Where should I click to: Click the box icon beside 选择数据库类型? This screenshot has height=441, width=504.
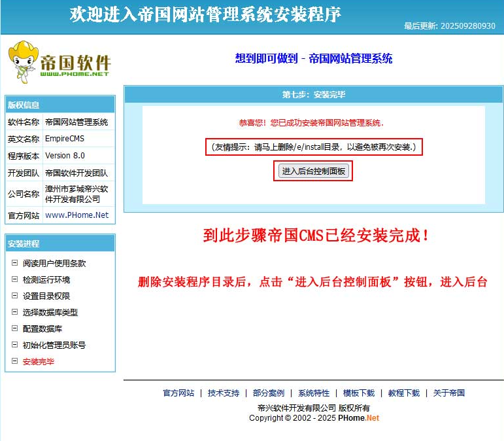[x=15, y=312]
